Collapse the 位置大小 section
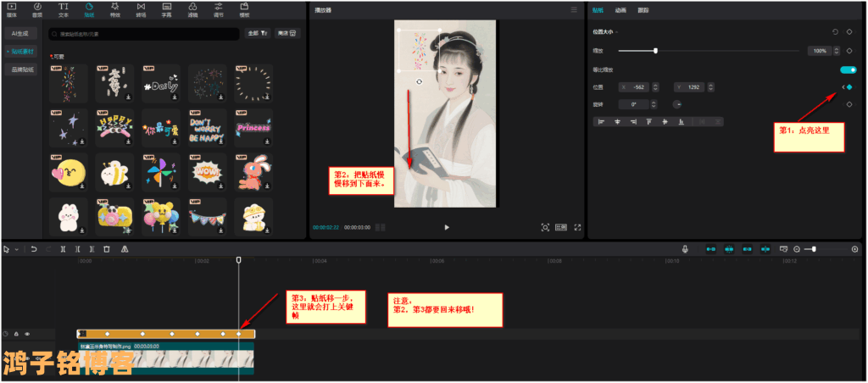The image size is (868, 383). pos(617,32)
